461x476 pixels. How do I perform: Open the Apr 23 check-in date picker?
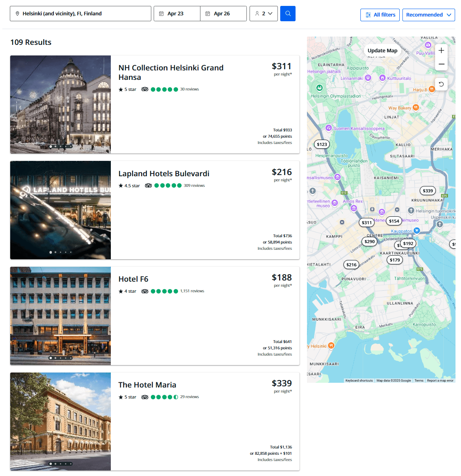click(177, 14)
